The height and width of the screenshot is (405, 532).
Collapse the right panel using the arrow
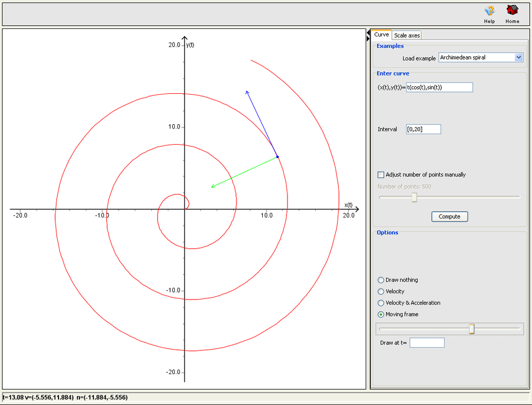(x=368, y=33)
